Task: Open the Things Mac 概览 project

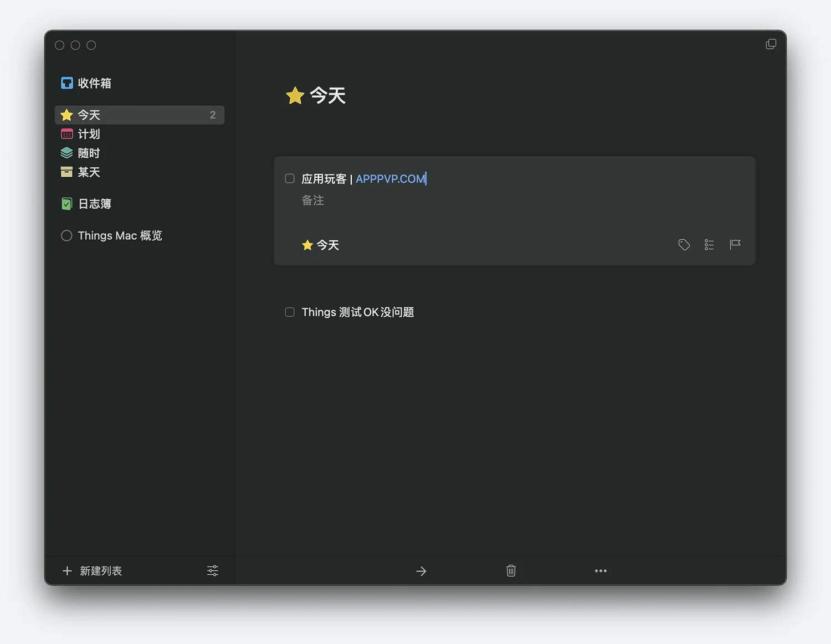Action: click(x=119, y=236)
